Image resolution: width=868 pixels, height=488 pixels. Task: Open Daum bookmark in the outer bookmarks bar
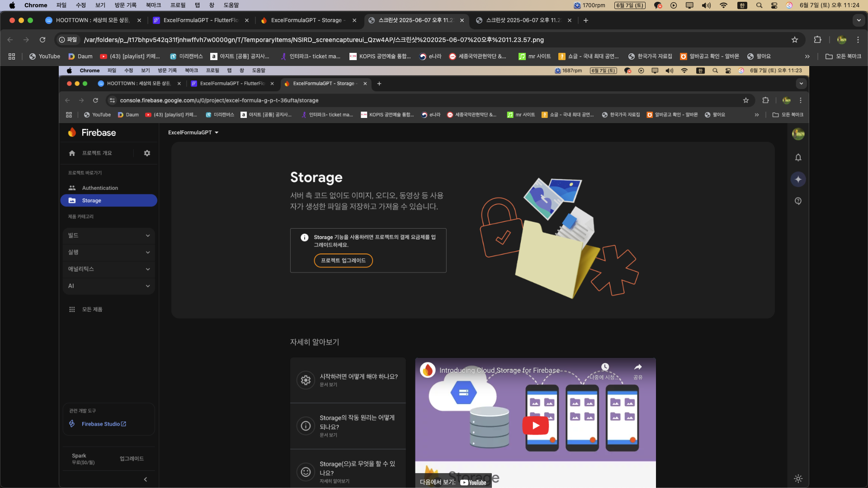click(x=80, y=56)
